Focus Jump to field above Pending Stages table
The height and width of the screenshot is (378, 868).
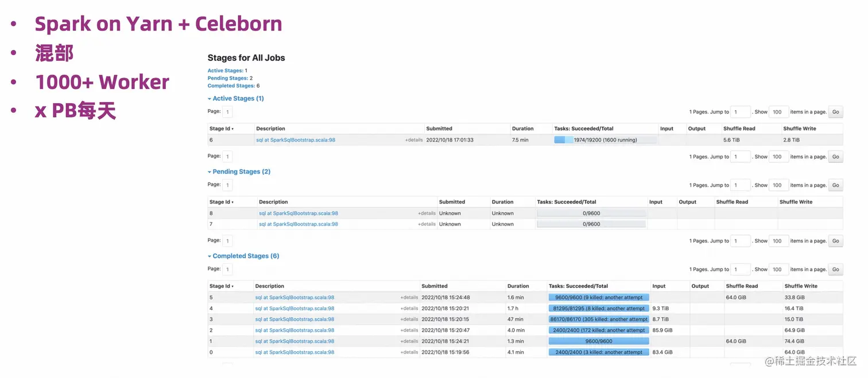click(x=741, y=185)
